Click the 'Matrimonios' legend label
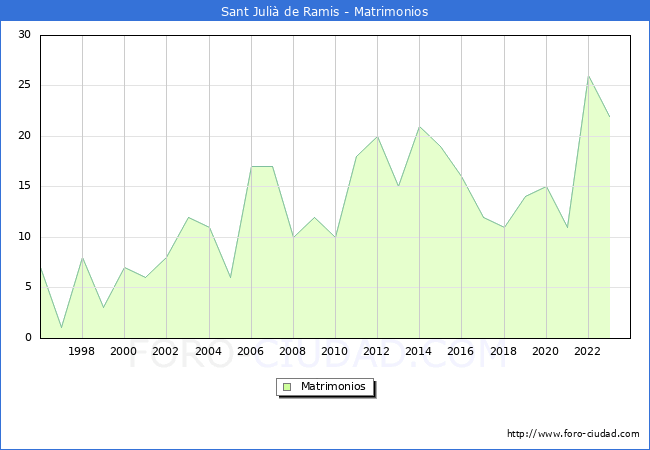This screenshot has width=650, height=450. [333, 386]
